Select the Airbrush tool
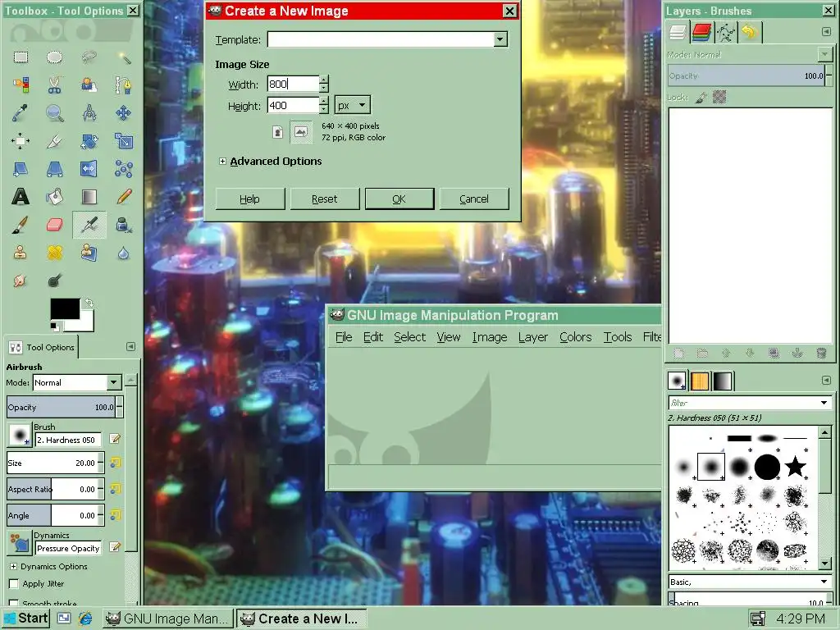Image resolution: width=840 pixels, height=630 pixels. 89,225
